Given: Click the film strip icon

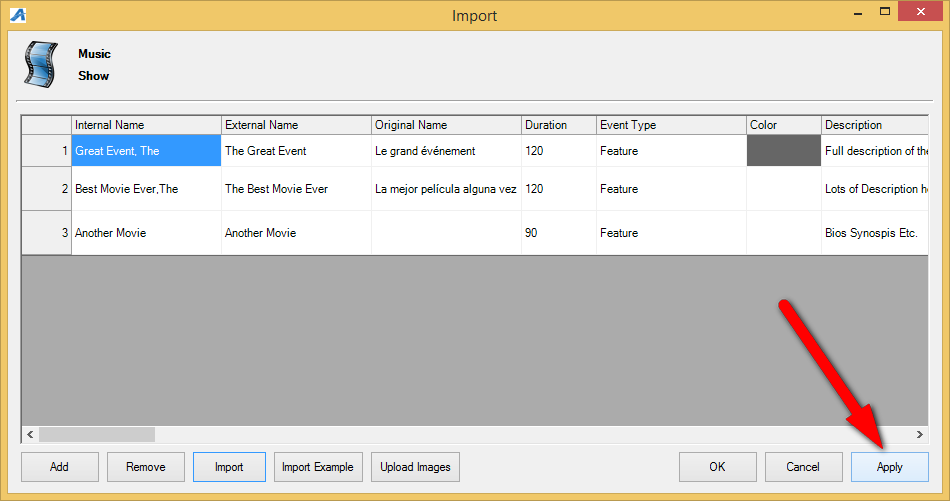Looking at the screenshot, I should (42, 65).
